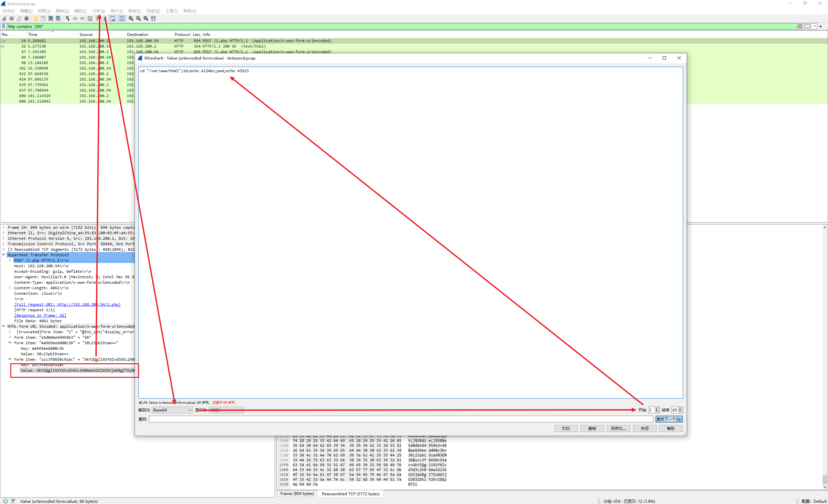Image resolution: width=828 pixels, height=504 pixels.
Task: Click the 复制 copy button
Action: point(592,428)
